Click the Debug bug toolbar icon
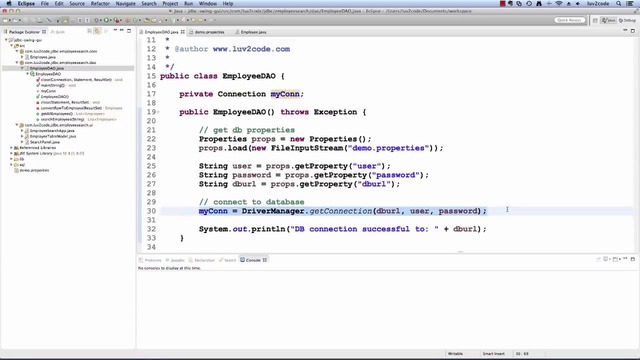The image size is (640, 360). (x=97, y=20)
